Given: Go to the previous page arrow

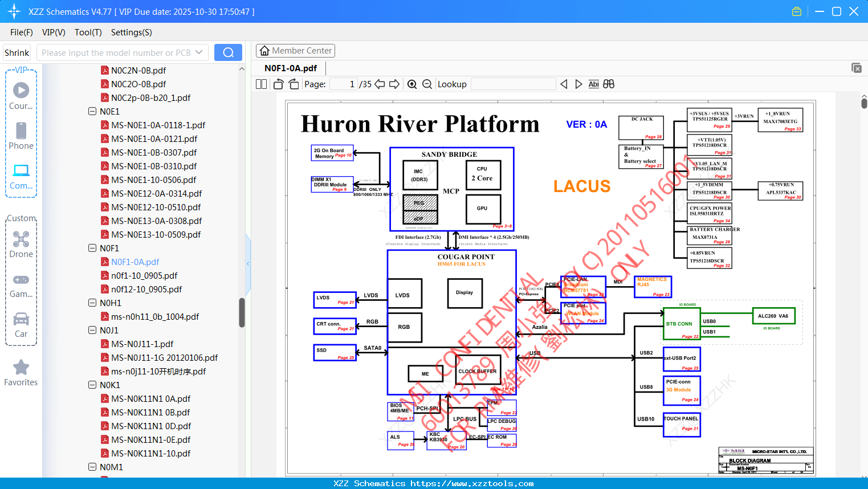Looking at the screenshot, I should 380,84.
